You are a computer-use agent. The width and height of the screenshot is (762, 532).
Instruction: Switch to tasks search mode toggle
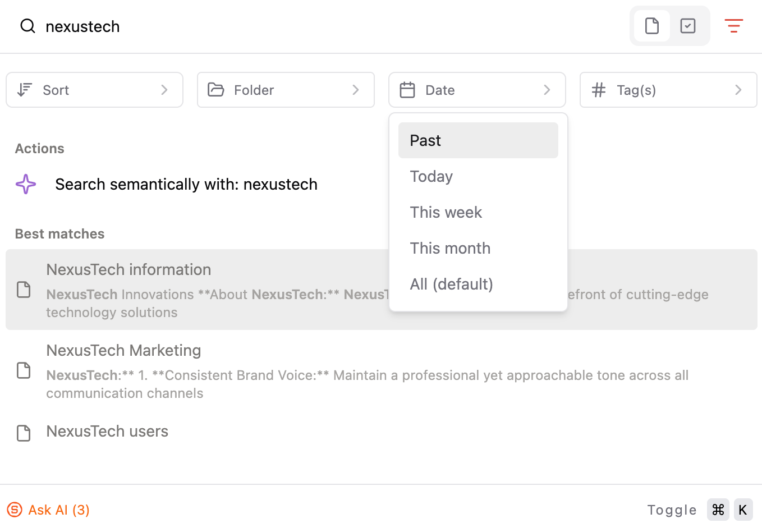688,26
